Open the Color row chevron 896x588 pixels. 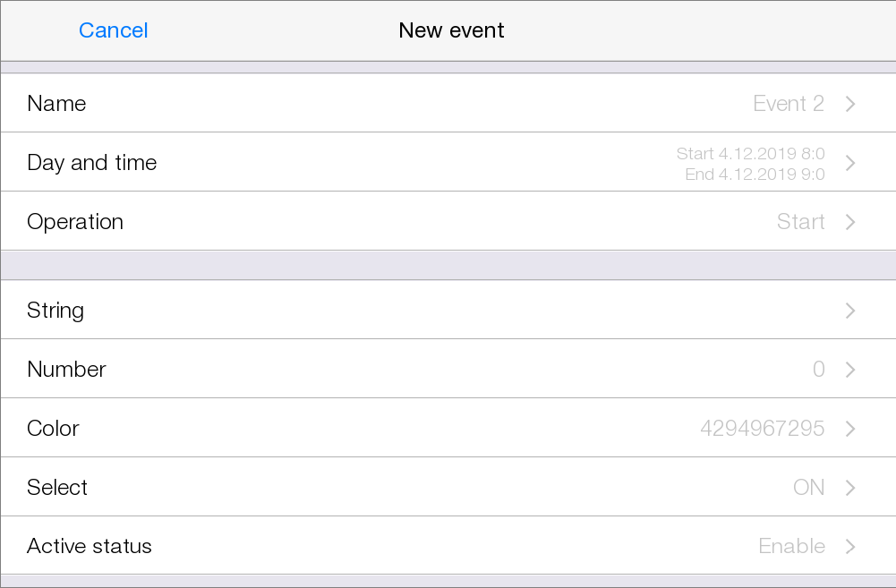850,429
